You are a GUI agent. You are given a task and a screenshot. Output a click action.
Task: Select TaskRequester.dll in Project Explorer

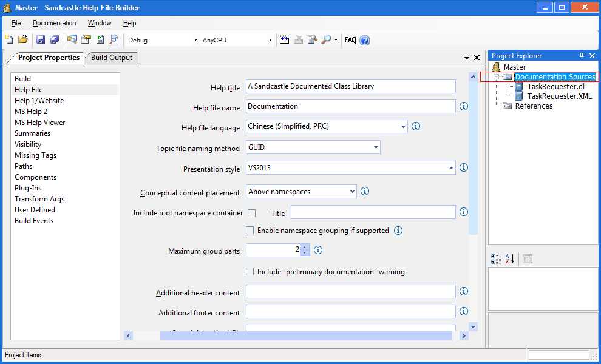click(x=556, y=87)
